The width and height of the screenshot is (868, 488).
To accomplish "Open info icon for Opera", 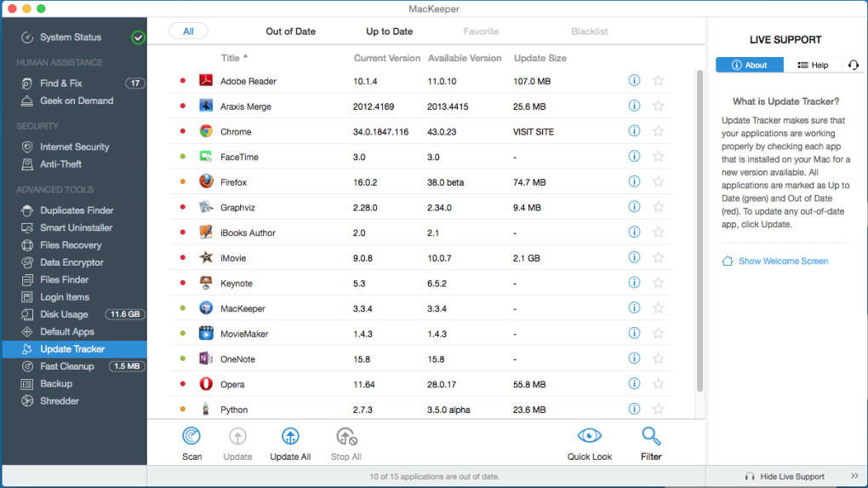I will point(634,384).
